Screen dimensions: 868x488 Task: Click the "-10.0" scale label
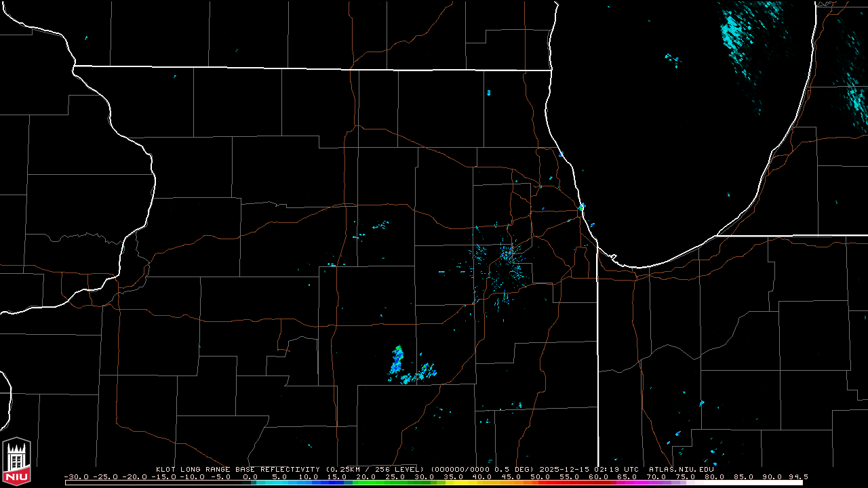193,476
